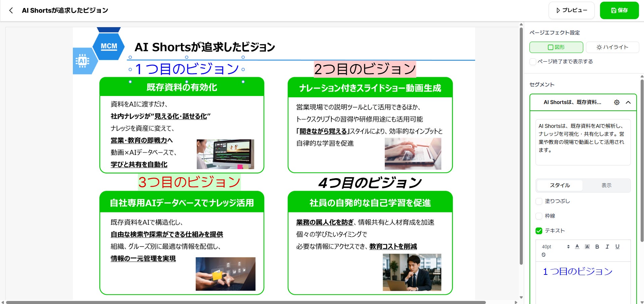Select the italic 4つ目のビジョン heading
This screenshot has height=304, width=644.
(x=370, y=183)
